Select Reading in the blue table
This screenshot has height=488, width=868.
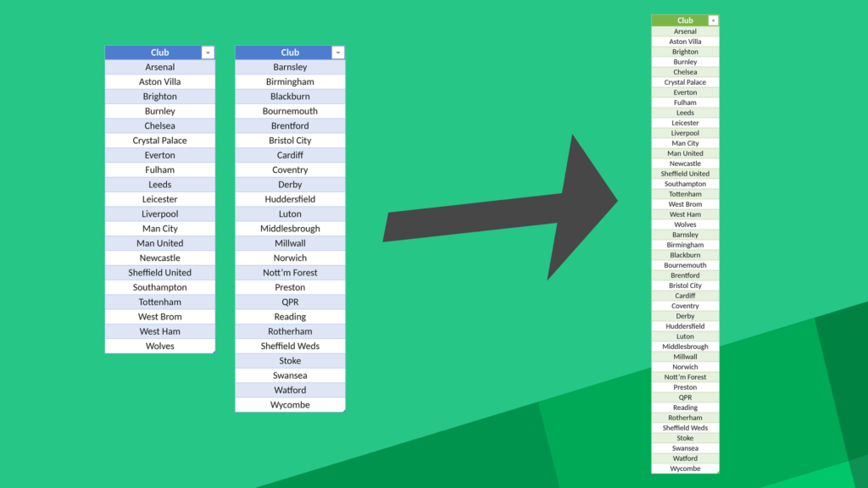coord(290,317)
